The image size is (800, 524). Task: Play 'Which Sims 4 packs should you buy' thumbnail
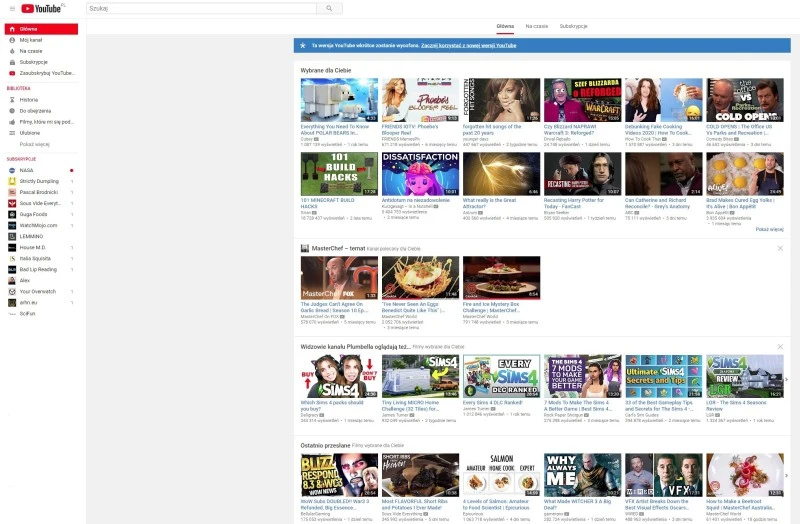click(x=339, y=376)
